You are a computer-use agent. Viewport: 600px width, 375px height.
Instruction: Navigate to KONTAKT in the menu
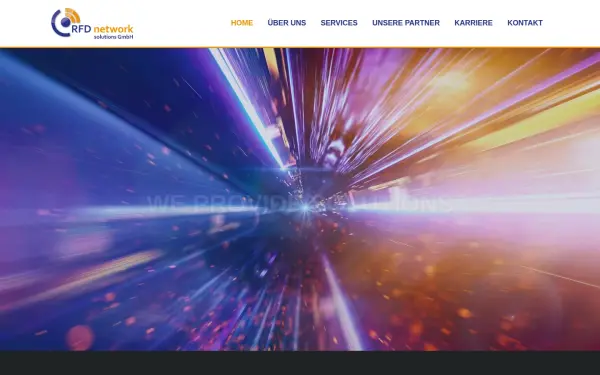[x=525, y=23]
